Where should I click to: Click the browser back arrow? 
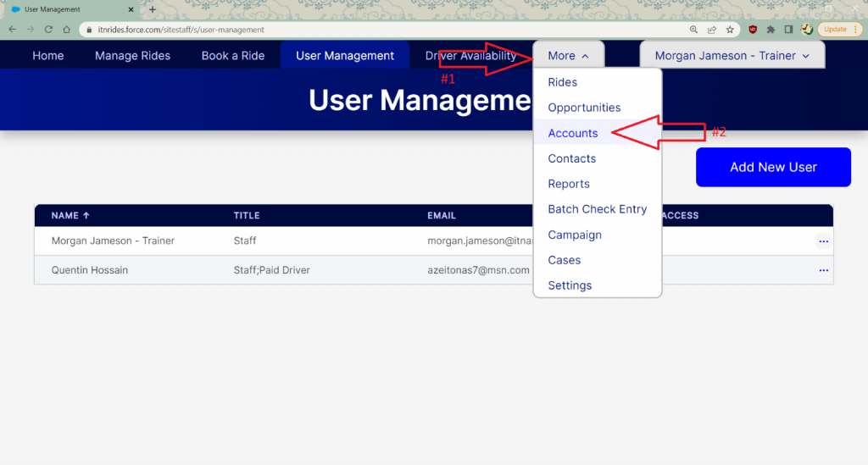click(x=12, y=29)
